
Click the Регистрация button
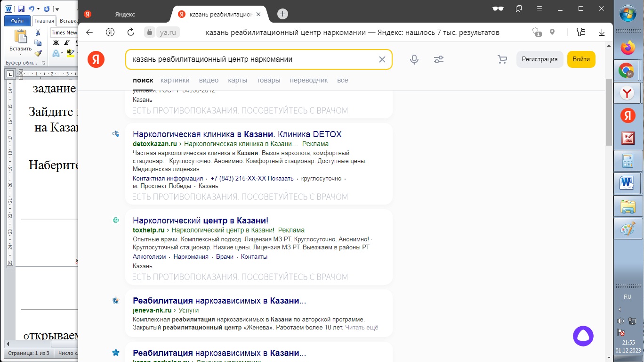click(x=539, y=59)
